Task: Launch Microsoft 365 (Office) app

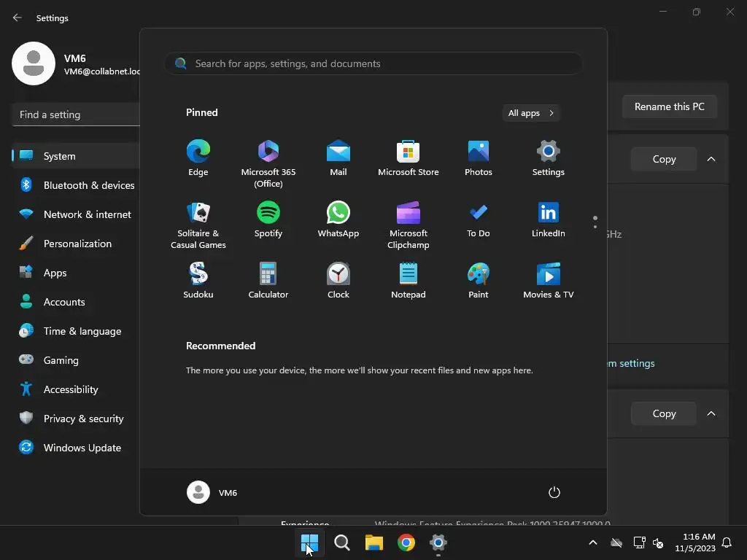Action: click(268, 163)
